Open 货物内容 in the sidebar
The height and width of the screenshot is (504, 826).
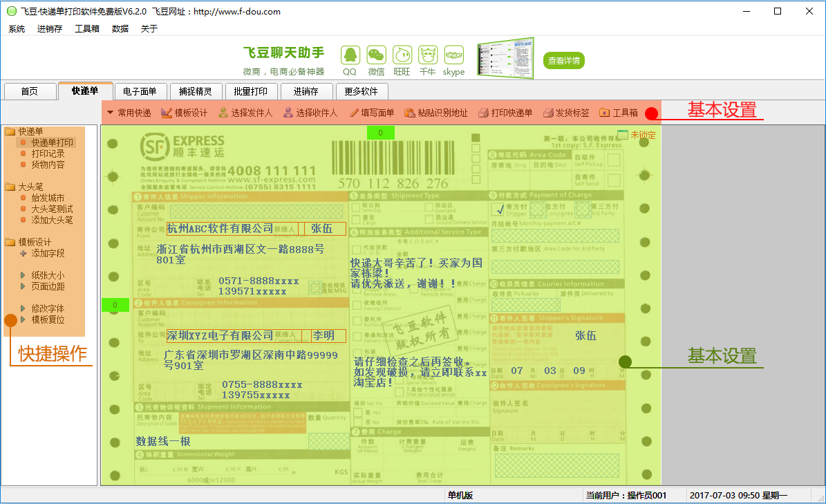(48, 165)
